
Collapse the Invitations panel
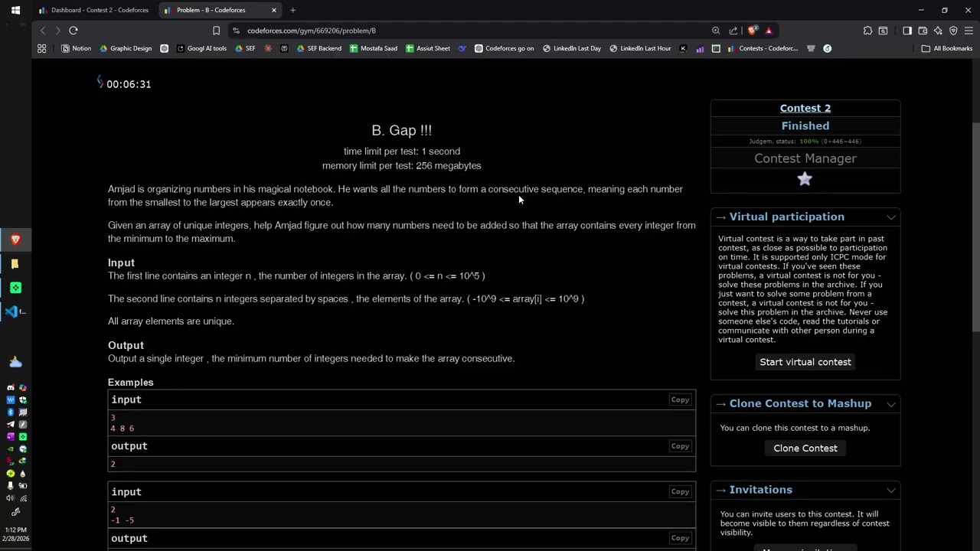pos(891,491)
